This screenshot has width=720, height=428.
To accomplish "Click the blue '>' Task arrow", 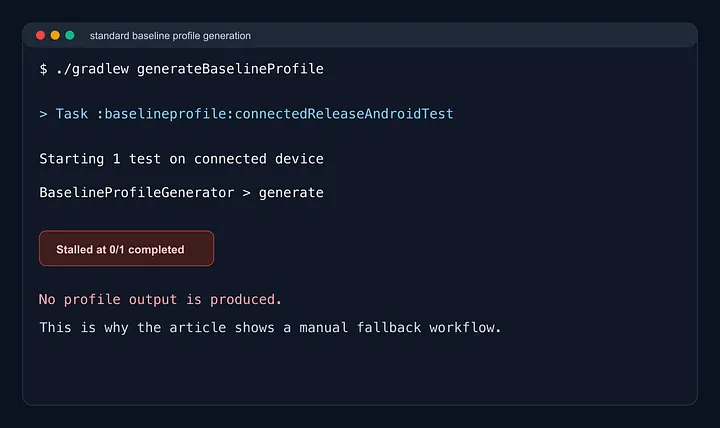I will (x=43, y=114).
